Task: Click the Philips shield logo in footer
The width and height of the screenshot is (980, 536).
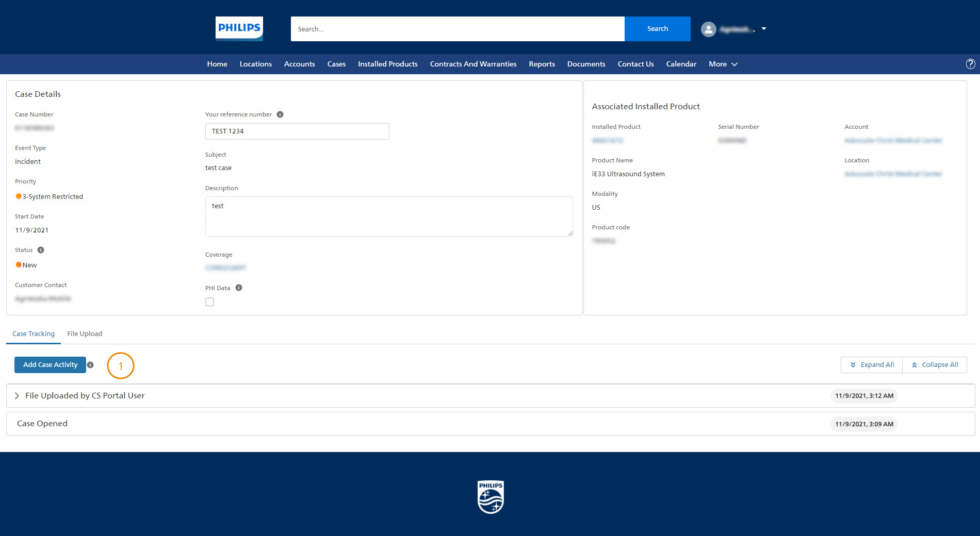Action: tap(490, 497)
